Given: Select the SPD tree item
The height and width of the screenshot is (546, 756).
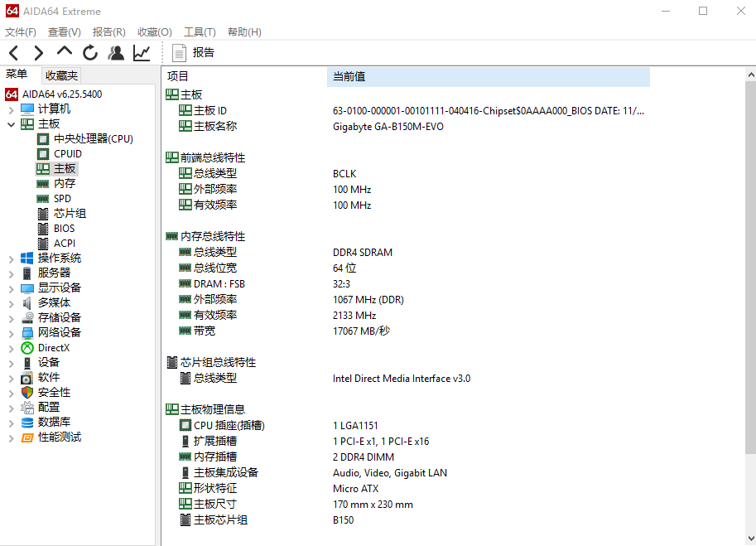Looking at the screenshot, I should coord(62,199).
